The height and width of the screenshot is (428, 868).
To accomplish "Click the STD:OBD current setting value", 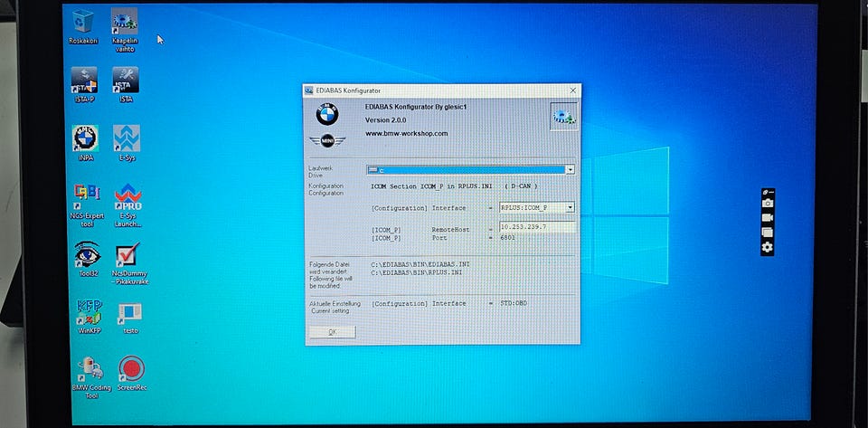I will 514,303.
